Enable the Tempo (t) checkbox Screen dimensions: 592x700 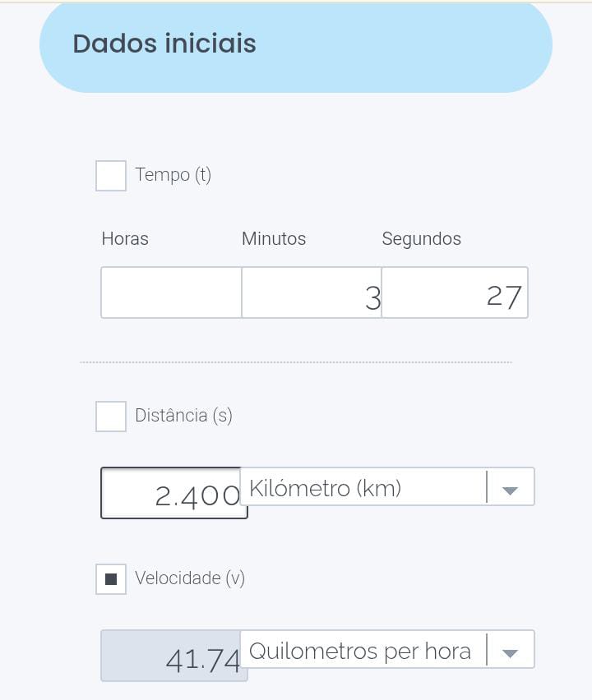click(111, 176)
